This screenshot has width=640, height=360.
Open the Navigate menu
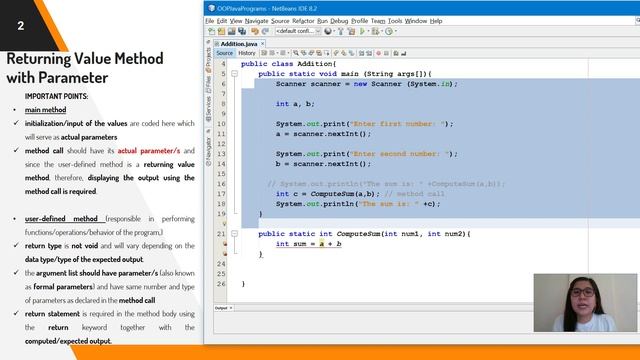pyautogui.click(x=256, y=21)
